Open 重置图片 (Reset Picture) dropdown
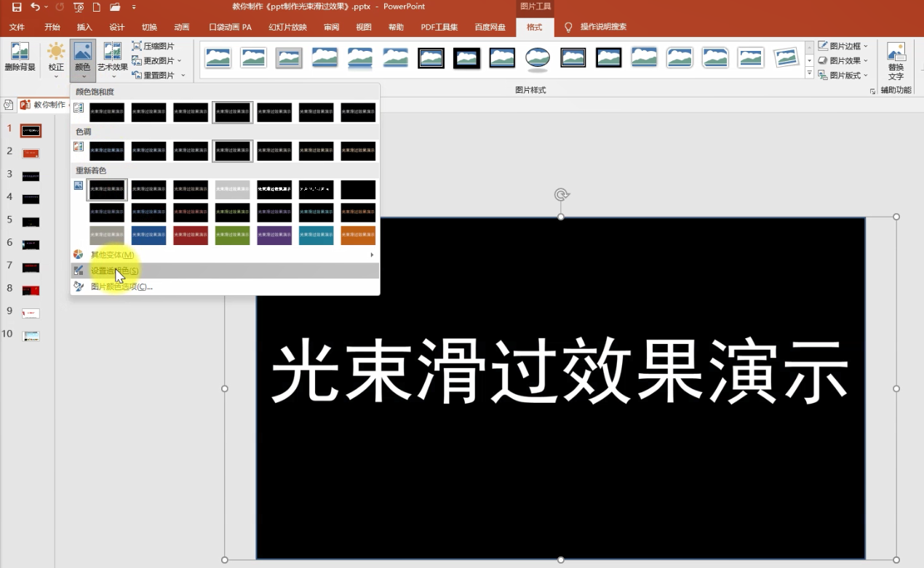 158,75
